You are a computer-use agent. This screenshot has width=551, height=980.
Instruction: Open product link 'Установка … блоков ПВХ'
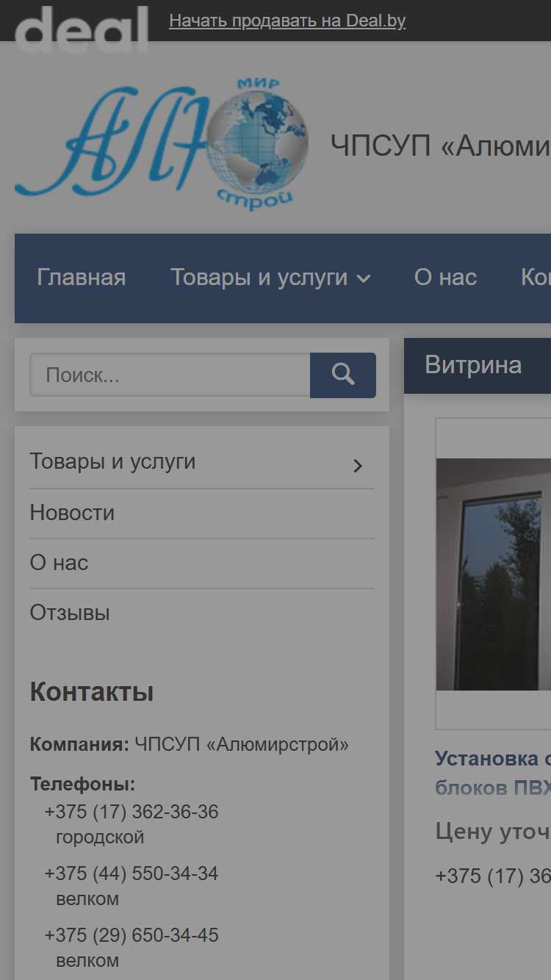pyautogui.click(x=493, y=773)
